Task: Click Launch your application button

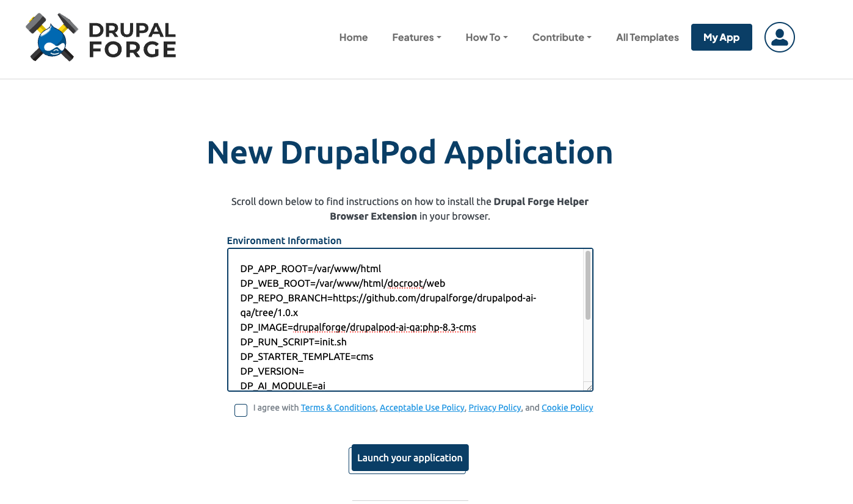Action: point(410,458)
